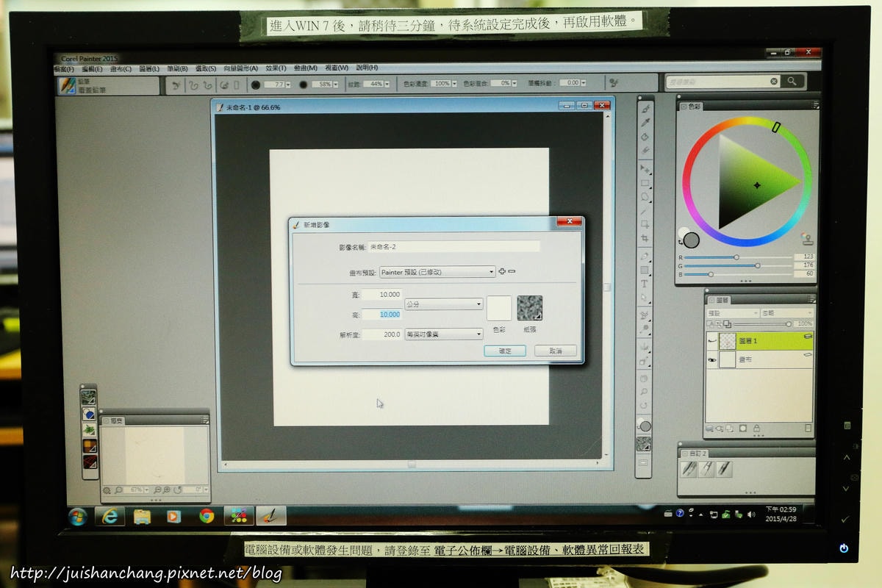Click the minus icon to delete canvas preset
Screen dimensions: 882x588
click(x=512, y=271)
